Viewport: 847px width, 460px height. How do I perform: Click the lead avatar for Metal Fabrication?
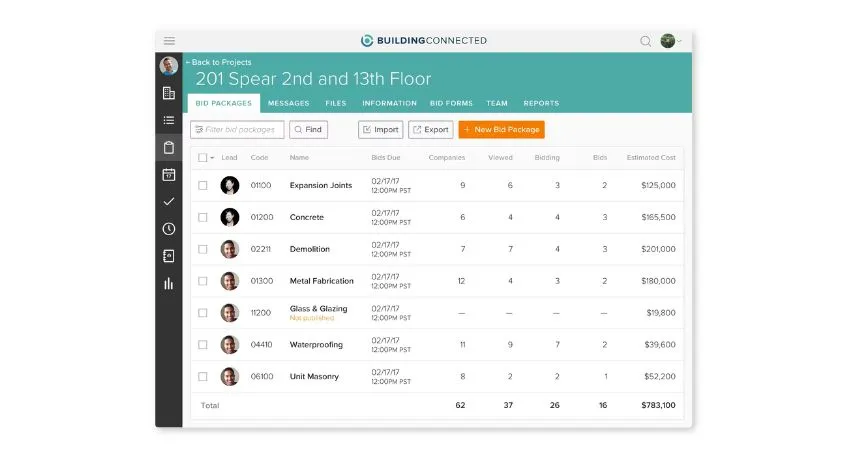pyautogui.click(x=230, y=281)
